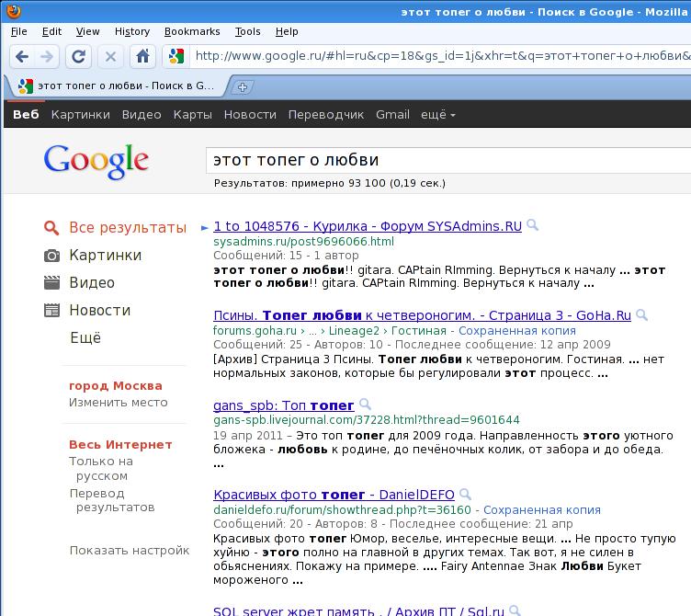Reload the page with the refresh icon
This screenshot has height=616, width=691.
click(78, 56)
